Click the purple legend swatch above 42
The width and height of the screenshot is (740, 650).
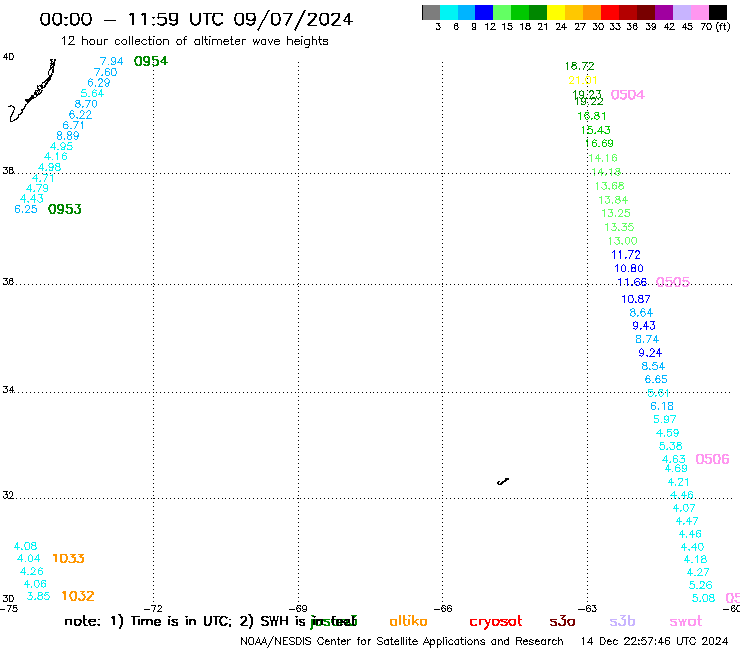[x=664, y=12]
